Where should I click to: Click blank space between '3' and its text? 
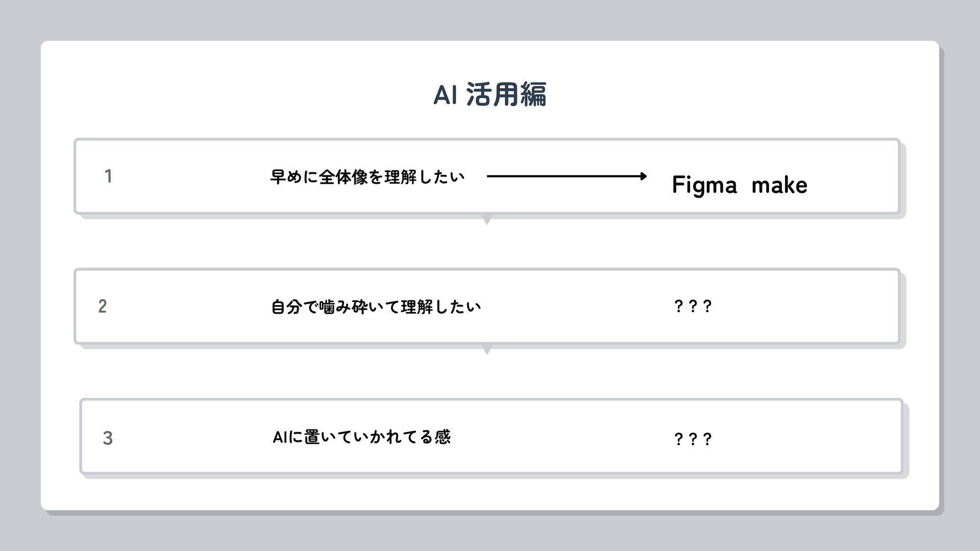(x=194, y=438)
